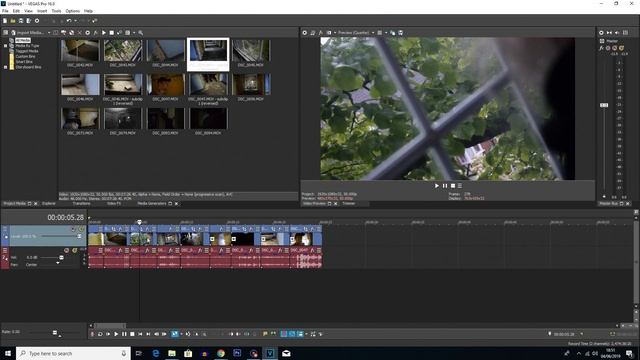
Task: Click the Search media magnifier icon
Action: click(140, 33)
